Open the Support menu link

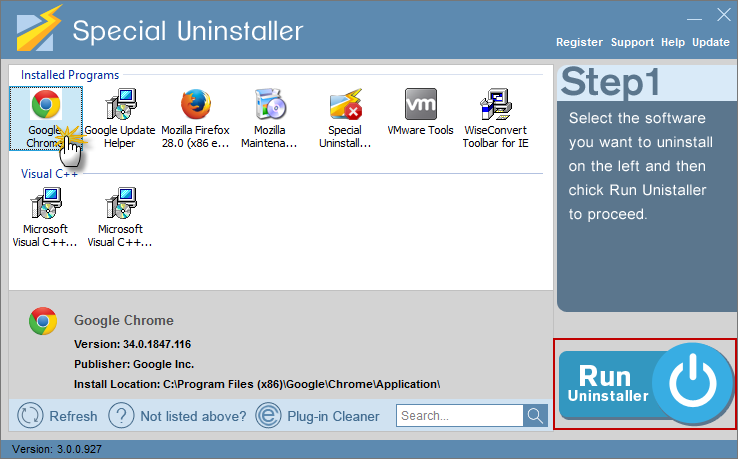pyautogui.click(x=632, y=42)
